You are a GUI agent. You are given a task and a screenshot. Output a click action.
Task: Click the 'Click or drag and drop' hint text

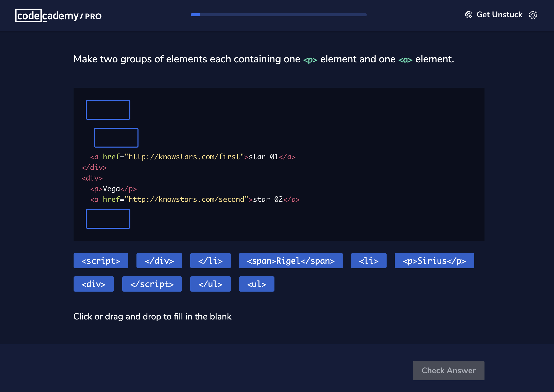(x=152, y=316)
